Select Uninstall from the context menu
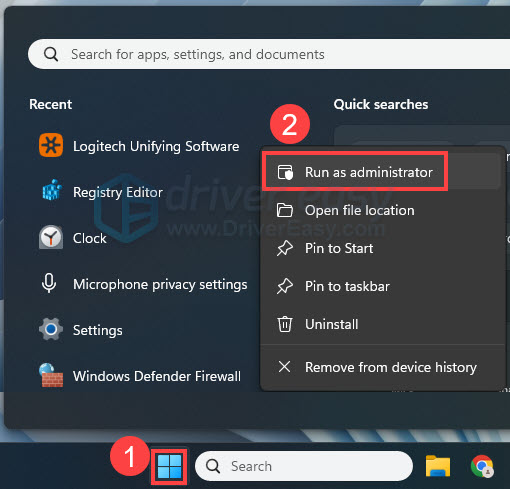The image size is (510, 489). (x=381, y=324)
